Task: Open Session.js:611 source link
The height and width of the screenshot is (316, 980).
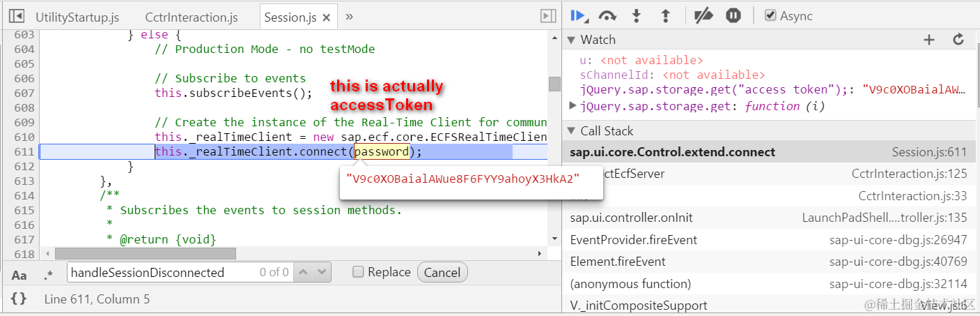Action: (x=929, y=152)
